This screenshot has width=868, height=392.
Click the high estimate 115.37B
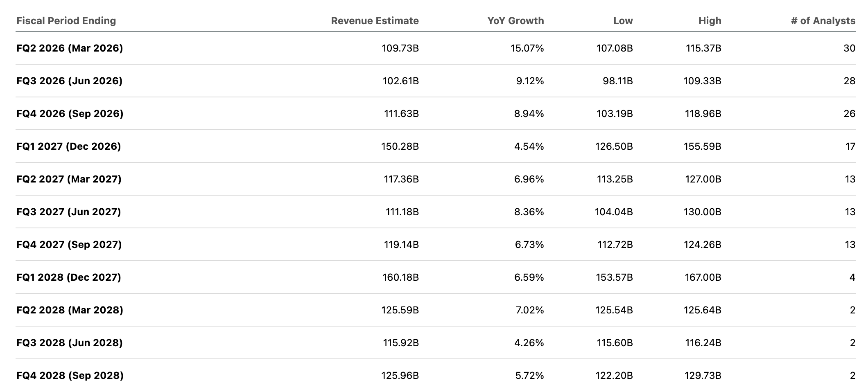pyautogui.click(x=703, y=48)
